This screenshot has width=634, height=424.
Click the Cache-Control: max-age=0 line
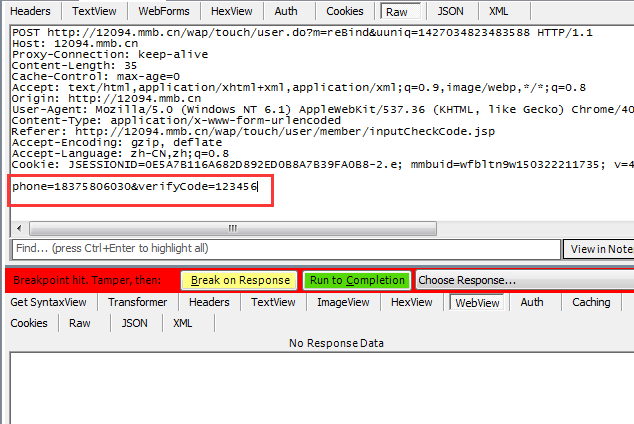click(96, 76)
